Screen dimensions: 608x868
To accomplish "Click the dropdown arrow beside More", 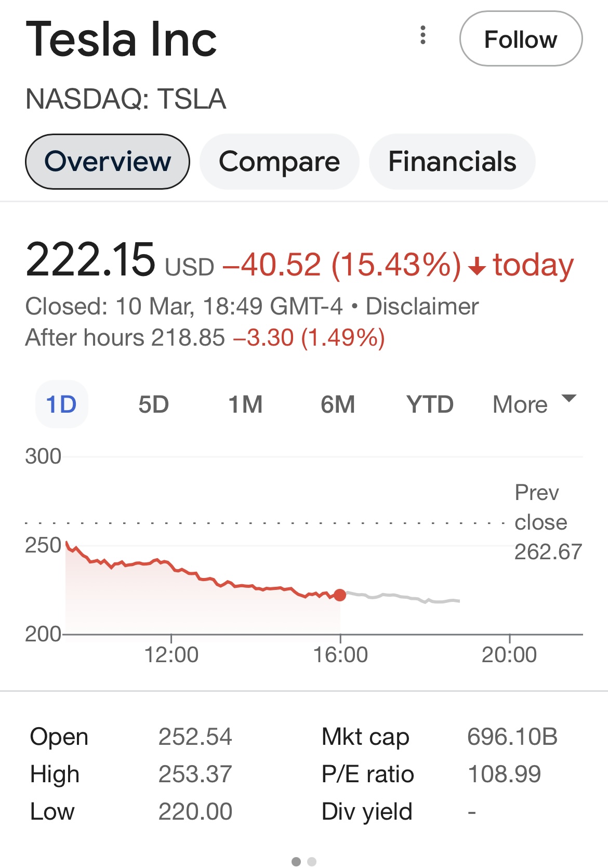I will click(569, 399).
